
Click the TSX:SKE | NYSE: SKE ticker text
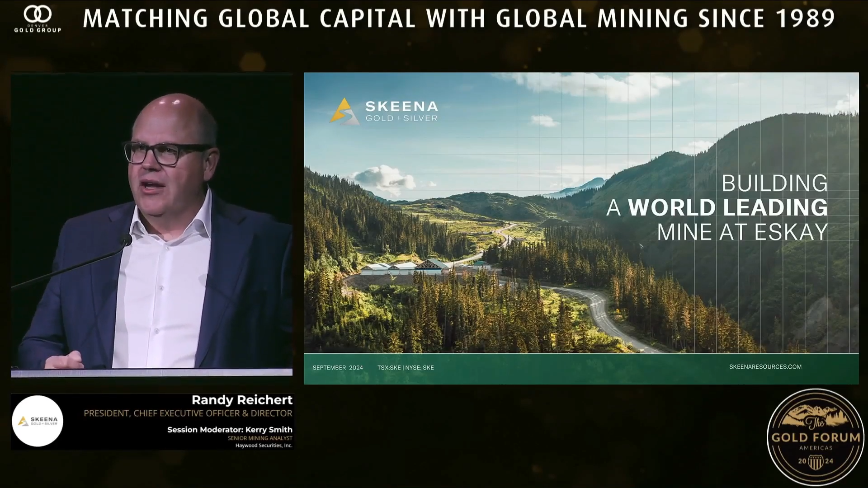(x=406, y=368)
